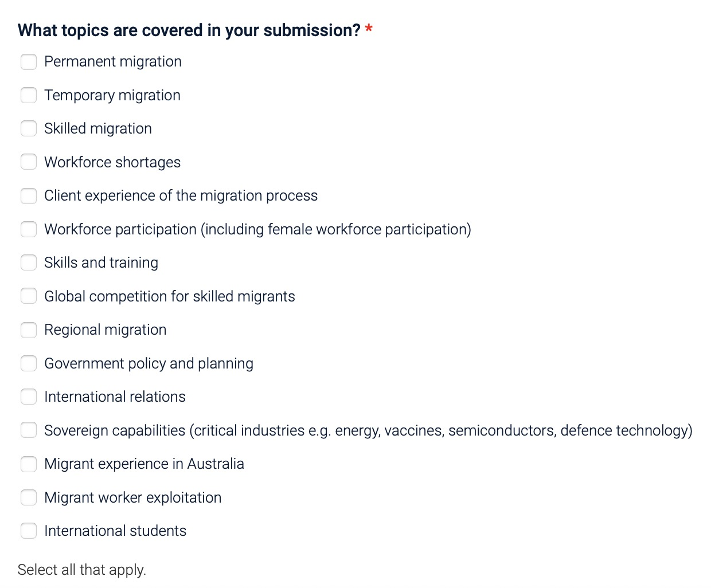Check the International relations checkbox
The height and width of the screenshot is (588, 711).
pos(29,397)
